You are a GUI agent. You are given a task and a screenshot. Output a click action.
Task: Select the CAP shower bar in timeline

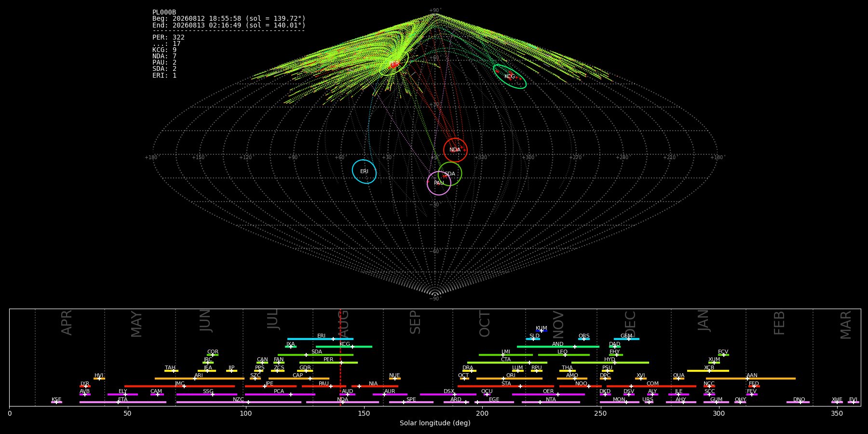tap(299, 379)
